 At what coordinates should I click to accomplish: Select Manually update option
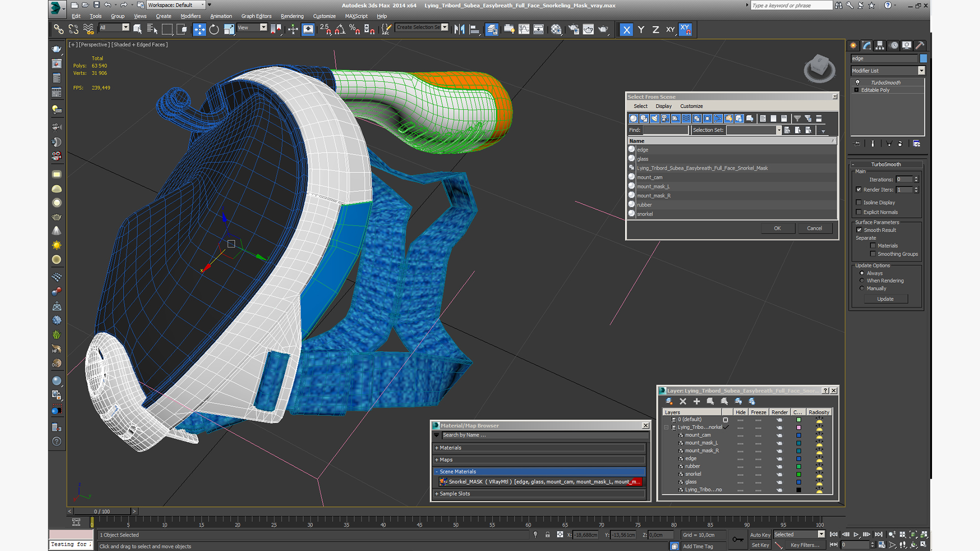pos(862,288)
